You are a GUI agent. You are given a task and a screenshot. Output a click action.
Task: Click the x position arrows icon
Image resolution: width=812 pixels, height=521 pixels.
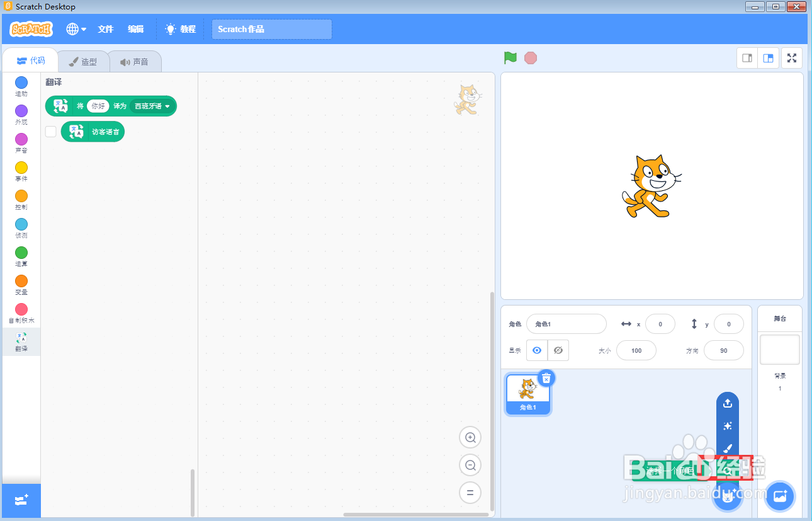[626, 324]
